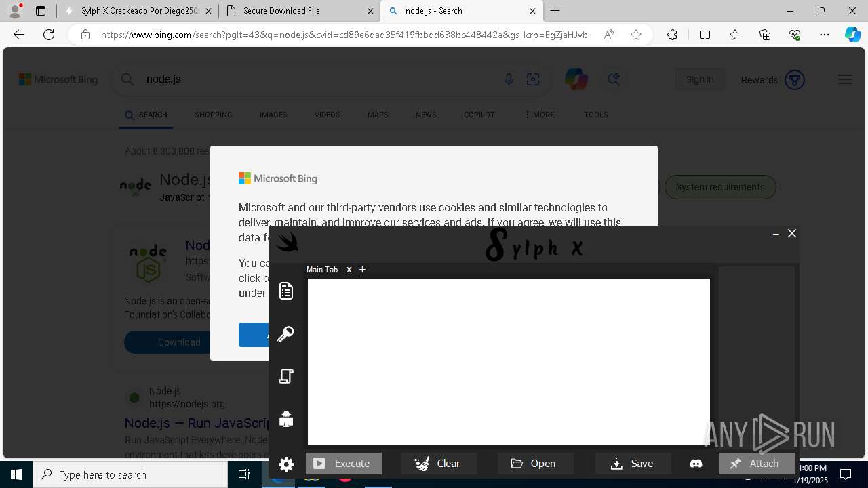Go back in the browser
Image resolution: width=868 pixels, height=488 pixels.
click(19, 35)
